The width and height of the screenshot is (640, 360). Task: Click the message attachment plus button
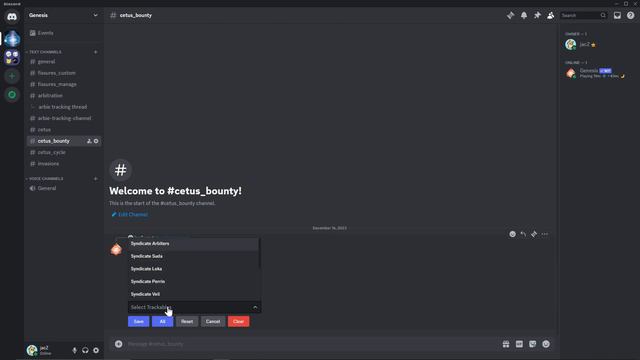(x=118, y=344)
